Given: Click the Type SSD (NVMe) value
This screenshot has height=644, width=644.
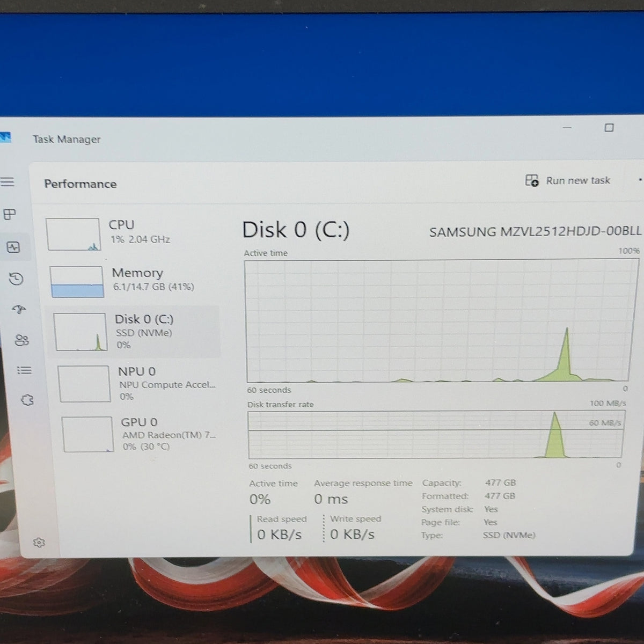Looking at the screenshot, I should 509,535.
